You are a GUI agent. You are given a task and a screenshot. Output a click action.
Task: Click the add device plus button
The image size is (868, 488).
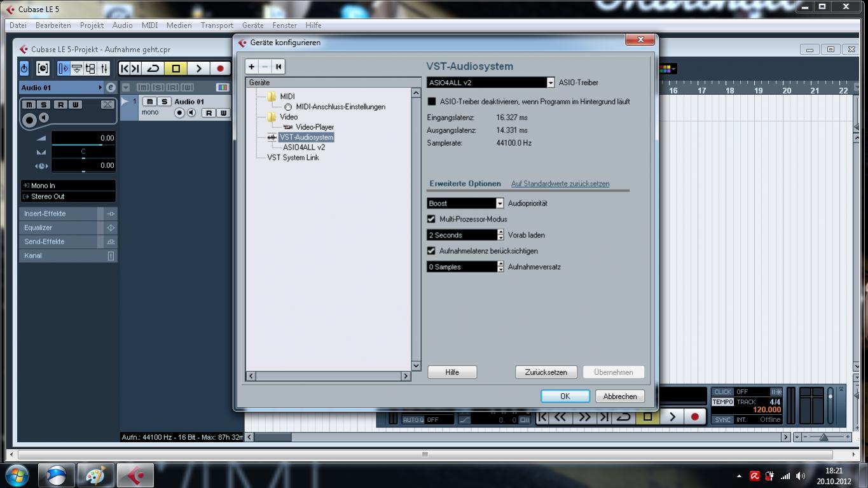[x=252, y=66]
